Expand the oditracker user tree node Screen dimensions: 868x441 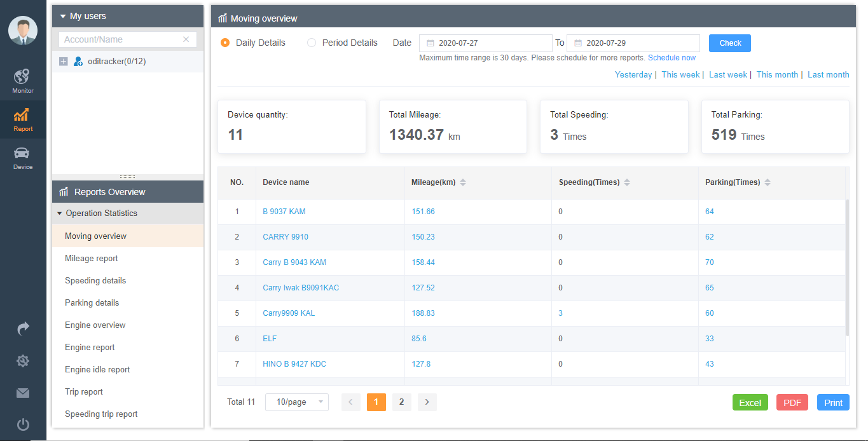pyautogui.click(x=63, y=62)
